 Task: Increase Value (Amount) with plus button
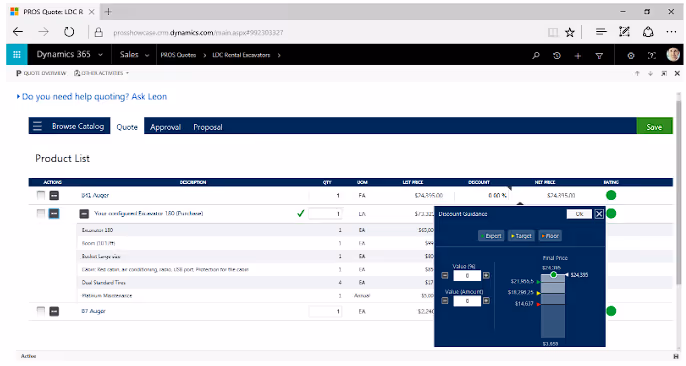pyautogui.click(x=486, y=301)
